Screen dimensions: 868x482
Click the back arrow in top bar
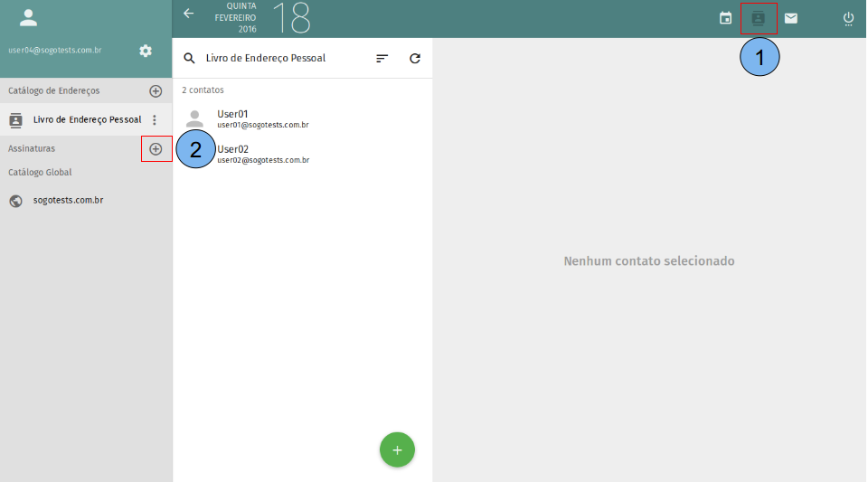[188, 14]
